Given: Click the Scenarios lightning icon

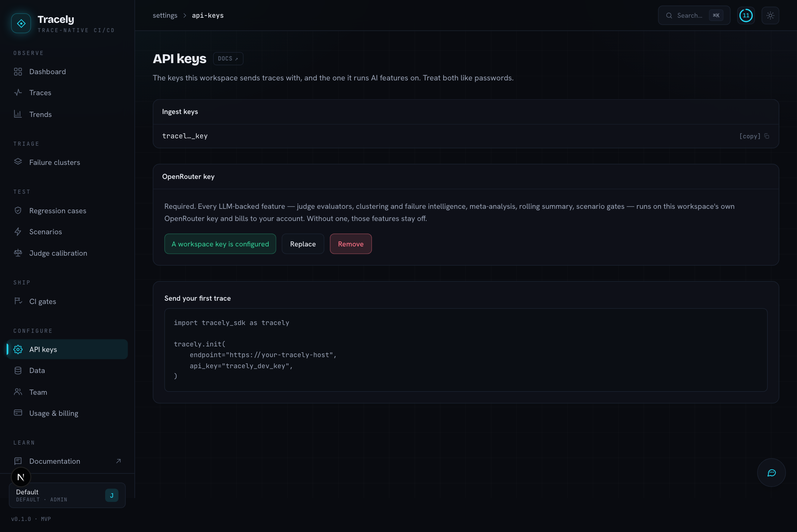Looking at the screenshot, I should coord(18,232).
